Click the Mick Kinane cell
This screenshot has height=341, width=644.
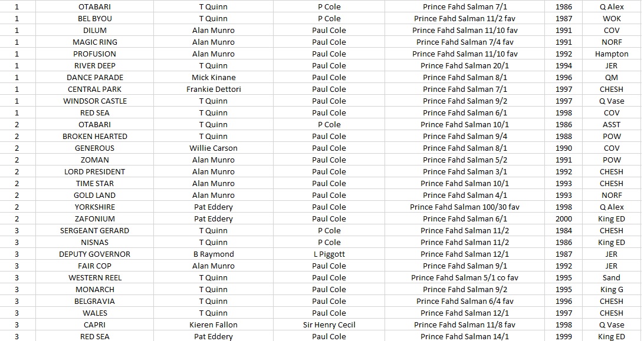(213, 77)
